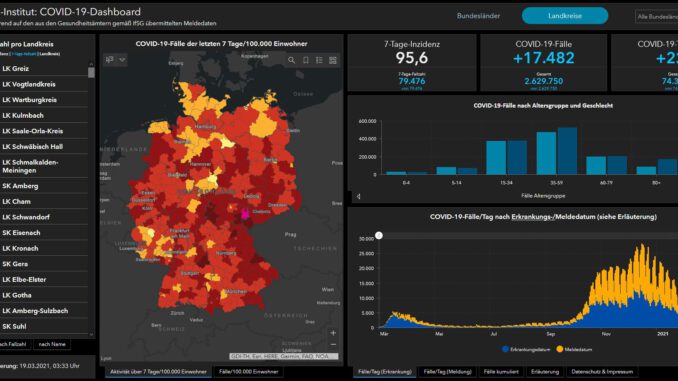This screenshot has width=678, height=381.
Task: Show the map legend list icon
Action: [319, 60]
